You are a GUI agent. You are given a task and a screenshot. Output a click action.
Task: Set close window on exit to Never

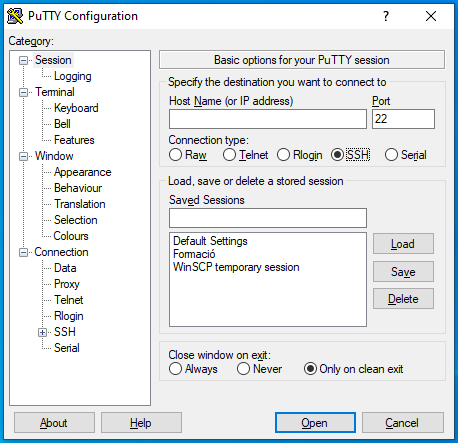coord(243,369)
